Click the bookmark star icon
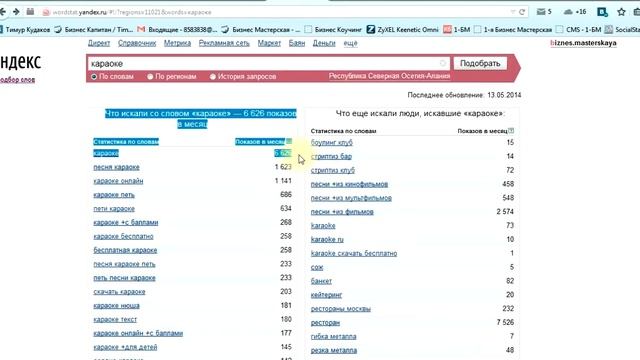640x360 pixels. (621, 12)
